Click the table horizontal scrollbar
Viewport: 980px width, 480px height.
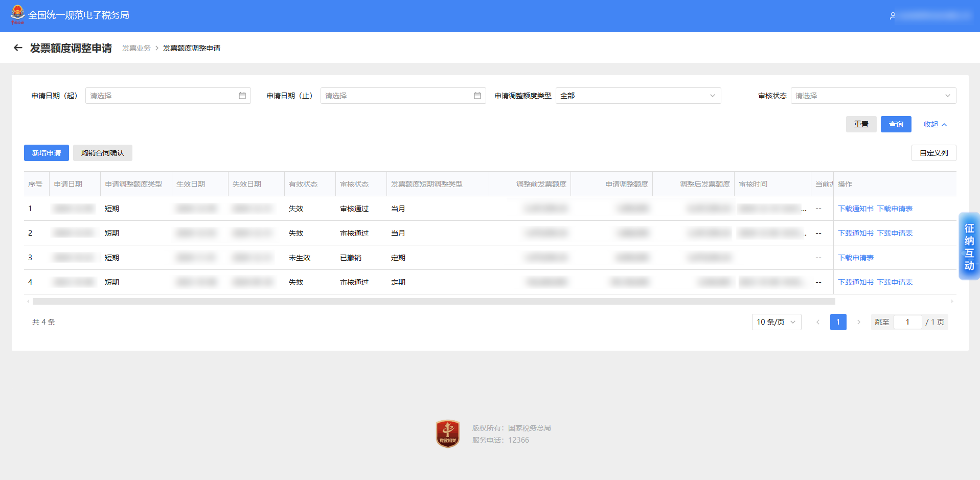[434, 302]
